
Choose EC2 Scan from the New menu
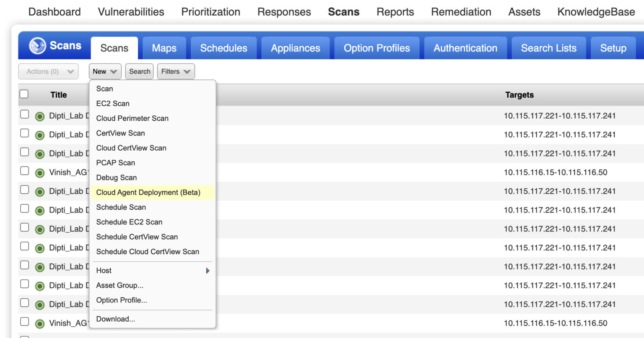(112, 103)
